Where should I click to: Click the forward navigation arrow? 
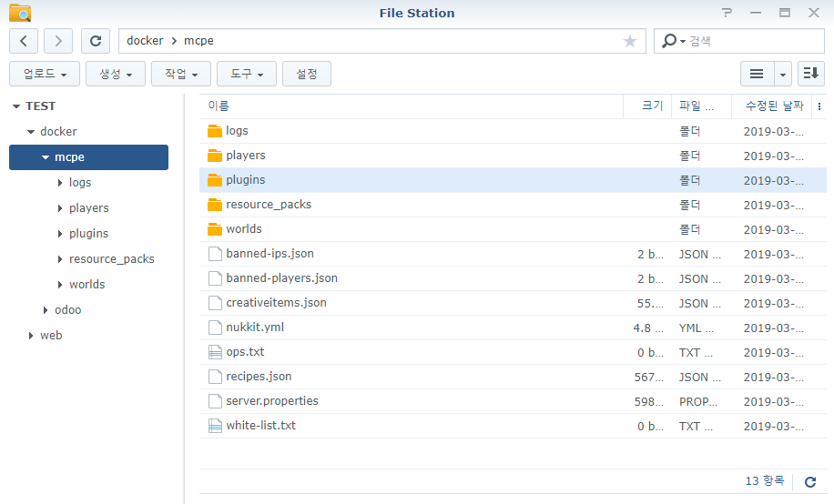tap(58, 41)
